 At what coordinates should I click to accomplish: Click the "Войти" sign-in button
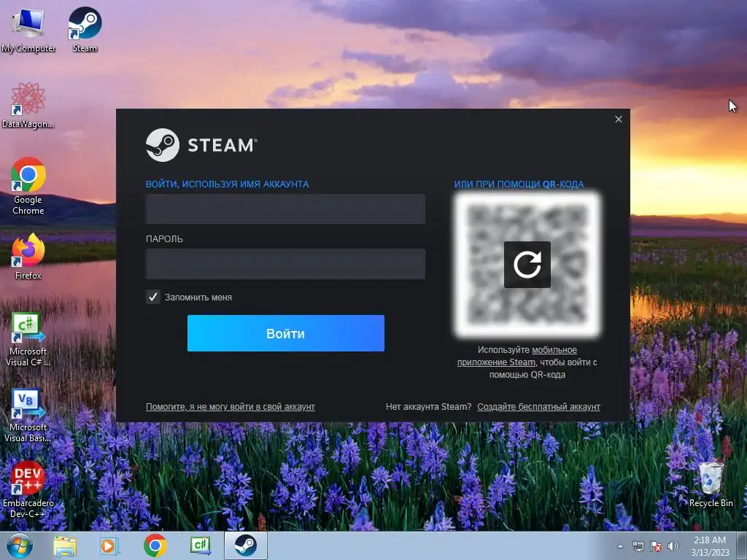click(x=286, y=333)
